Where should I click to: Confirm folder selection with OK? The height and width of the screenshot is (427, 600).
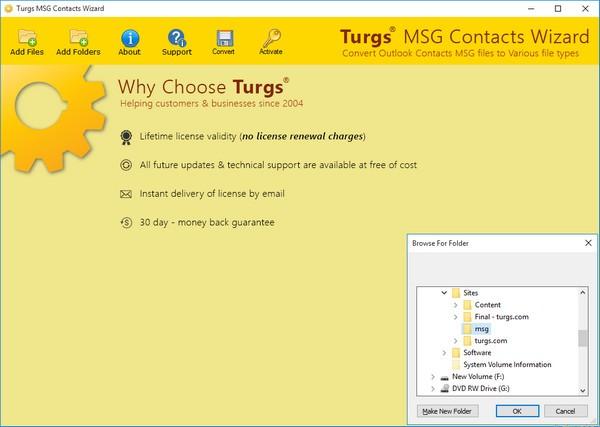tap(517, 411)
